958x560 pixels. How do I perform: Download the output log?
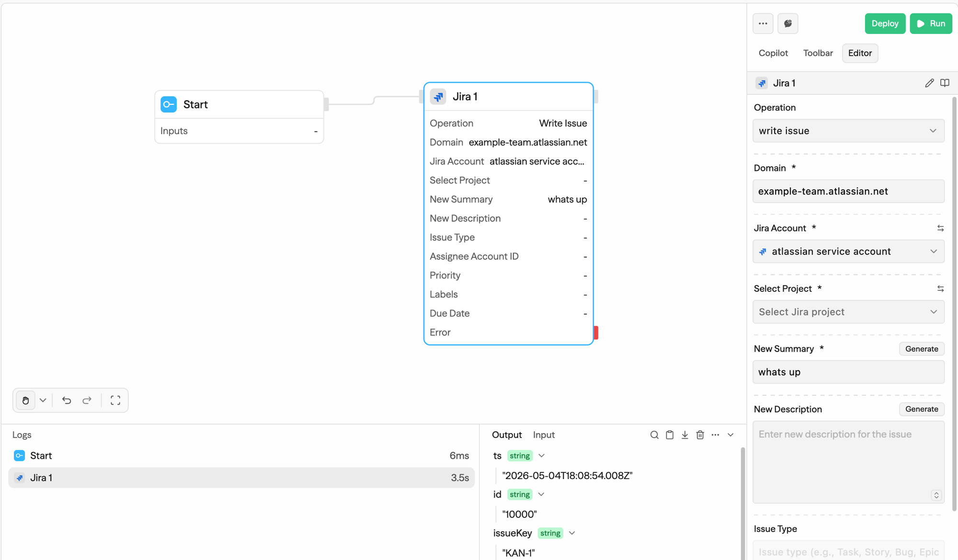[x=685, y=435]
